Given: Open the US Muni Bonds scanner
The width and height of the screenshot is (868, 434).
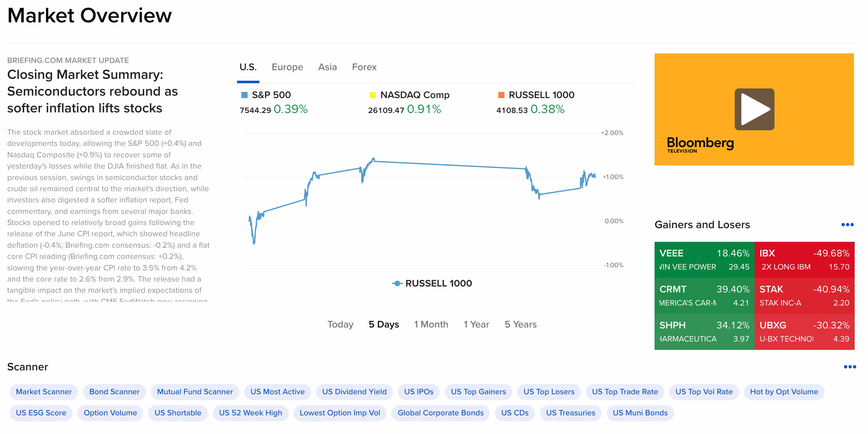Looking at the screenshot, I should (x=640, y=413).
